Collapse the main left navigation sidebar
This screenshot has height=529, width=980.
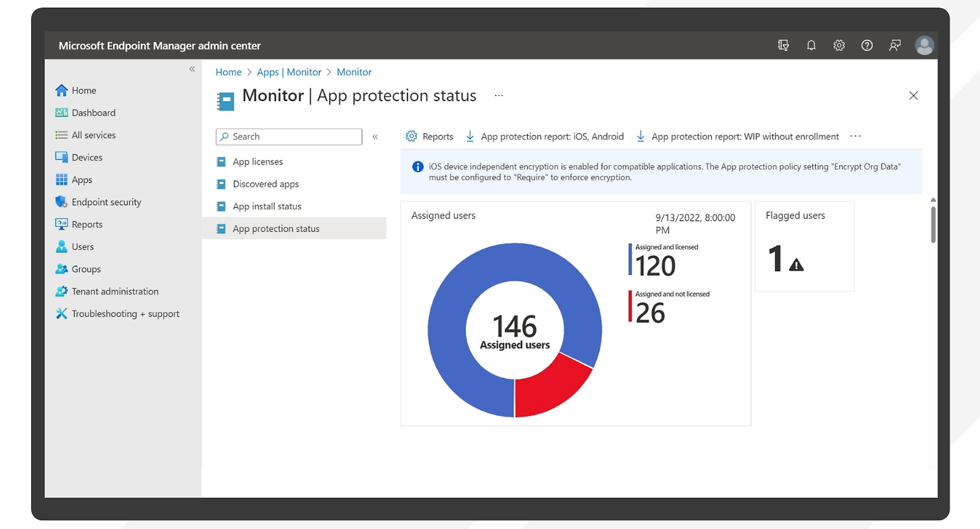point(192,69)
